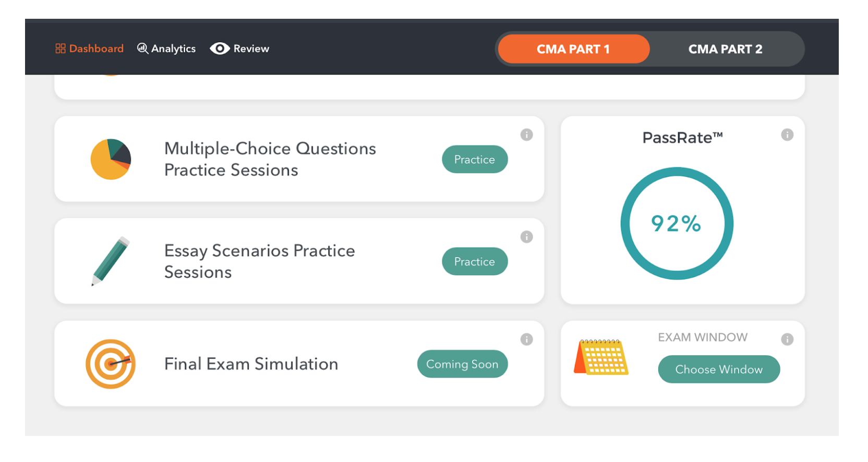This screenshot has width=868, height=462.
Task: Click the Choose Window button
Action: click(x=719, y=369)
